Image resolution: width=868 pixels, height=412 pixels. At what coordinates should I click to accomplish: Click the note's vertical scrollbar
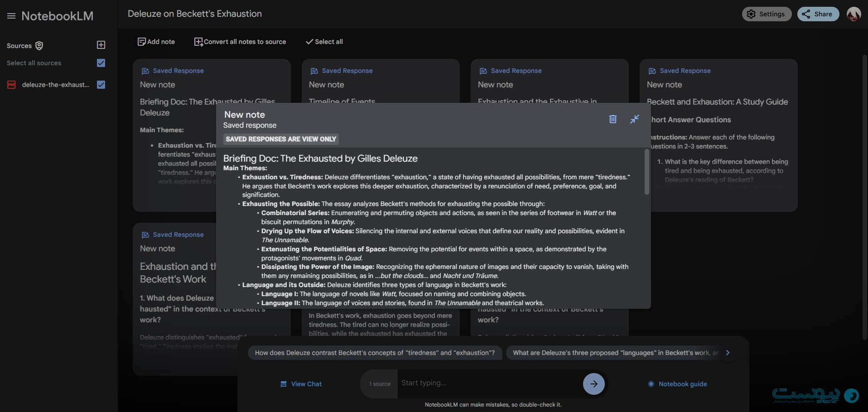tap(646, 172)
